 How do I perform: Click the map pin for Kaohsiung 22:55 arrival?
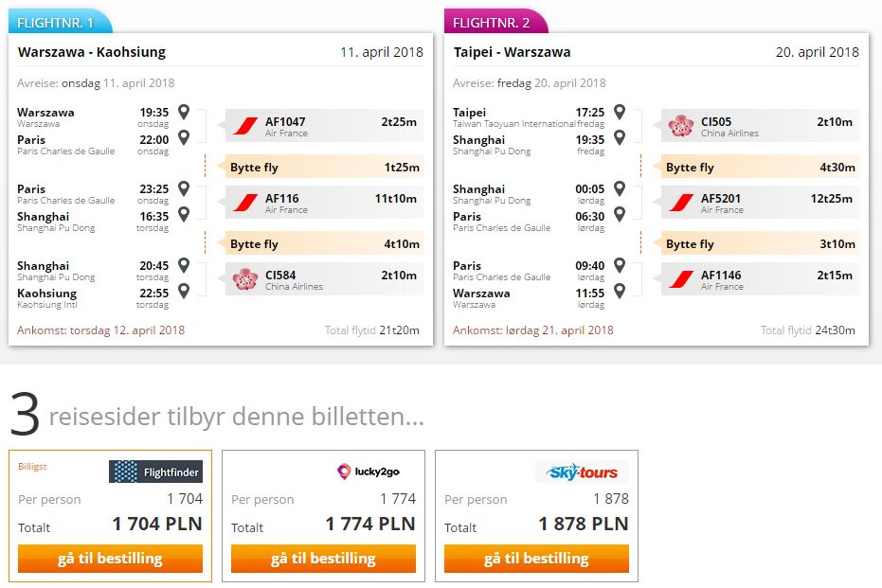point(184,291)
